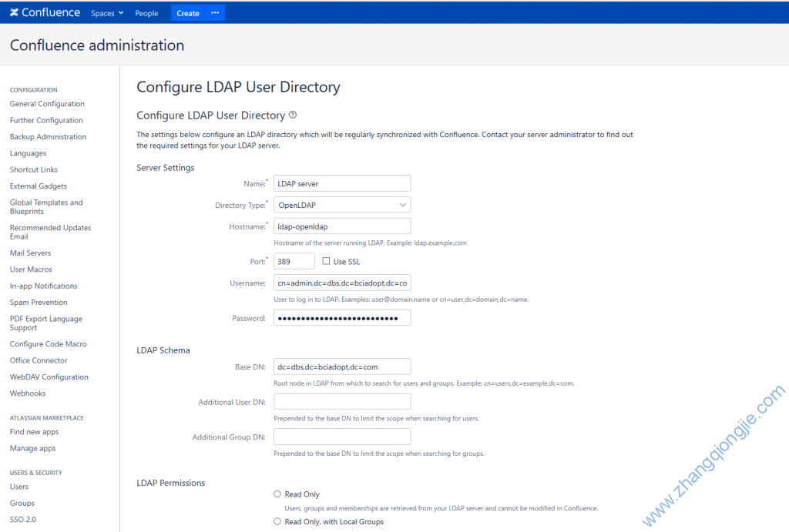Expand the Spaces menu

(x=106, y=13)
